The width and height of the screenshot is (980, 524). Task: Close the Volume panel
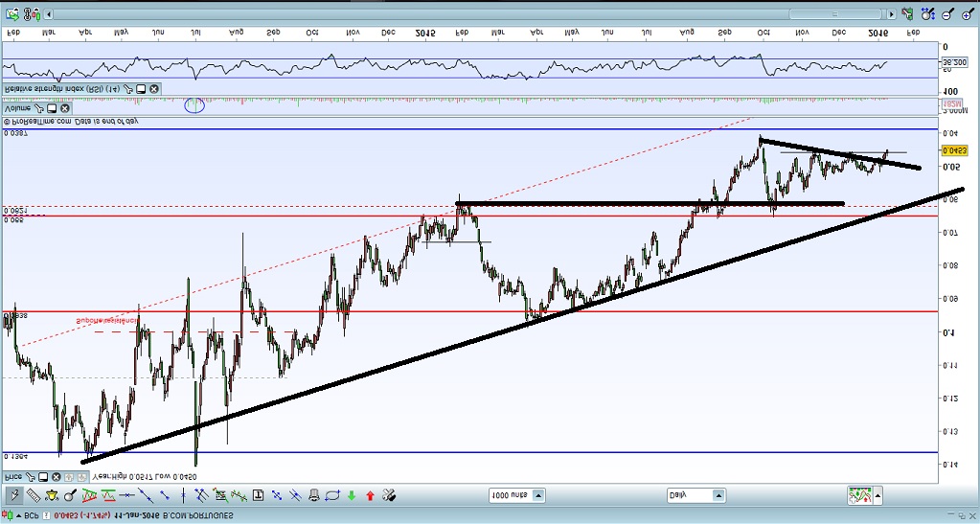(65, 108)
